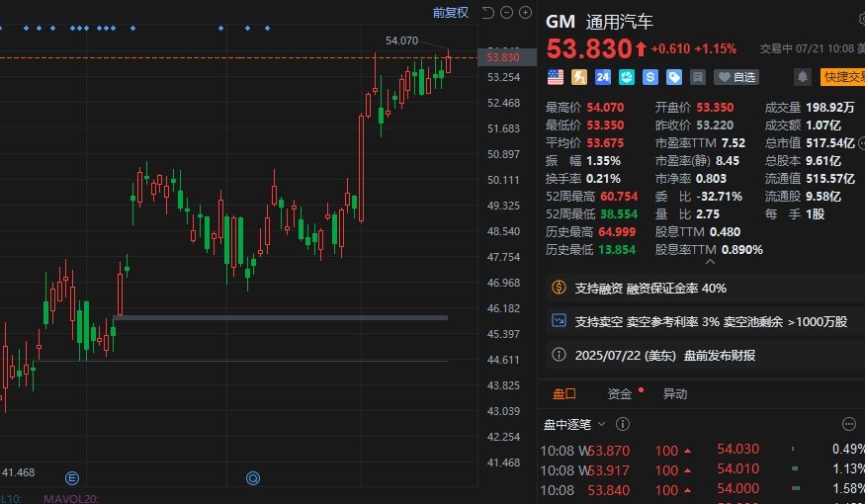Switch to the 资金 tab
The height and width of the screenshot is (504, 865).
coord(619,393)
